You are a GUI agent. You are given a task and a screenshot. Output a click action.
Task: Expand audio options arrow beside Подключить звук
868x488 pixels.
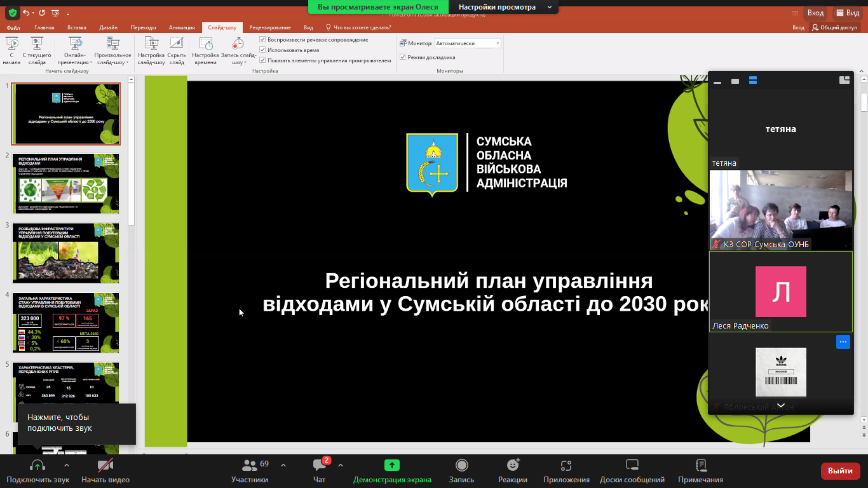[x=67, y=465]
